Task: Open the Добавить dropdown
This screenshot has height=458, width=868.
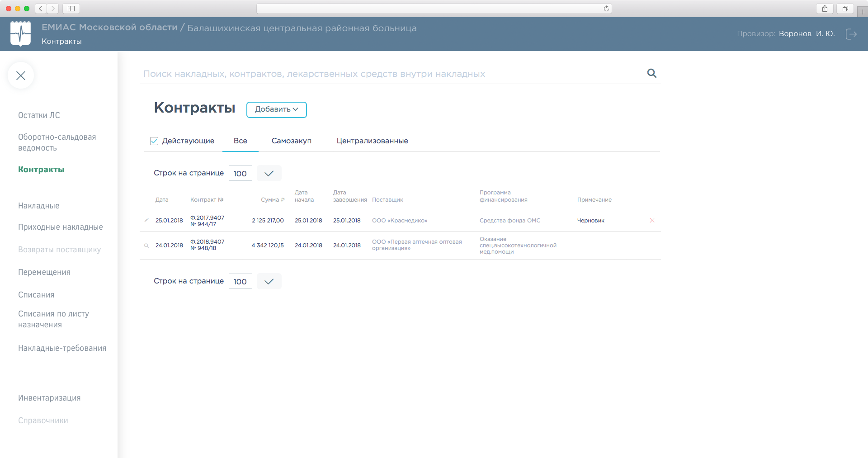Action: click(277, 109)
